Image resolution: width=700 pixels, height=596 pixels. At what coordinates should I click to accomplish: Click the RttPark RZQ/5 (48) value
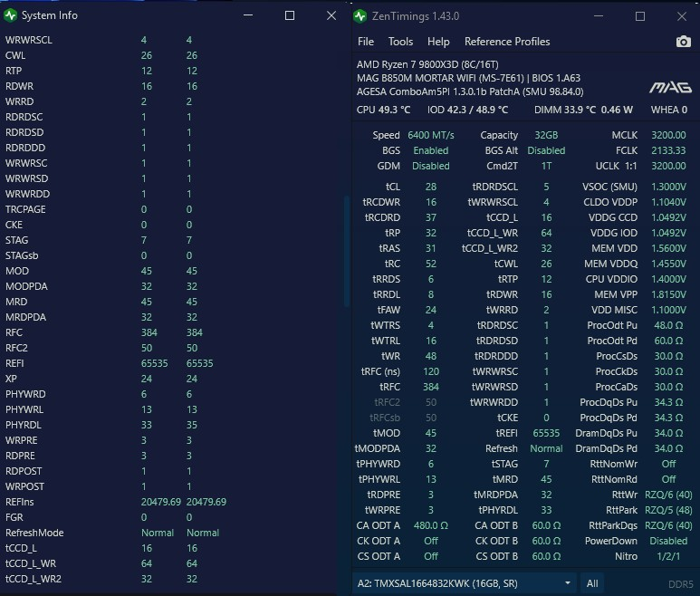point(668,510)
